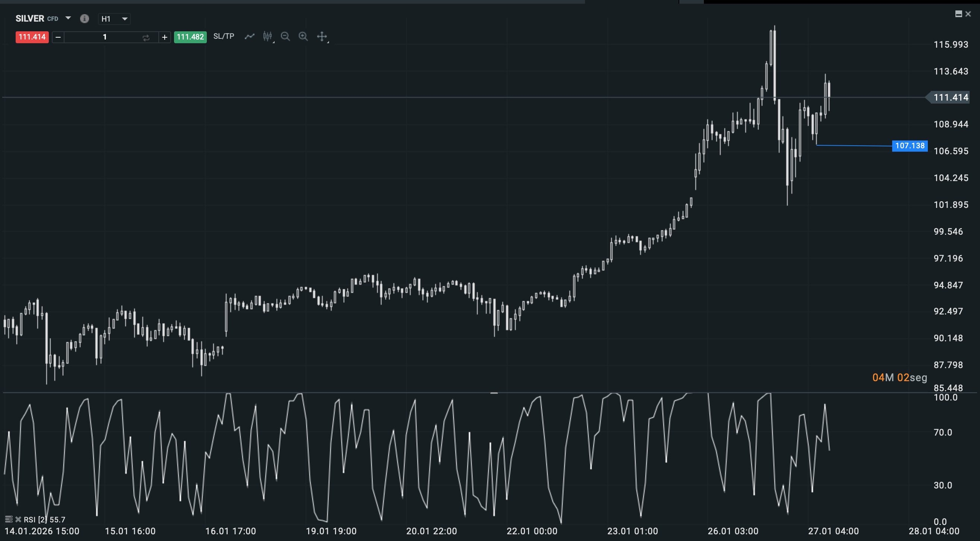Image resolution: width=980 pixels, height=541 pixels.
Task: Click the blue 107.138 price label
Action: [910, 146]
